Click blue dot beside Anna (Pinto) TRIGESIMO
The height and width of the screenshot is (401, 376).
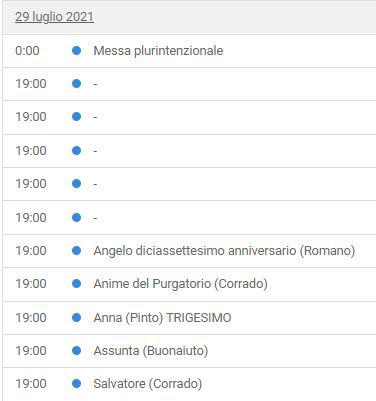(76, 317)
